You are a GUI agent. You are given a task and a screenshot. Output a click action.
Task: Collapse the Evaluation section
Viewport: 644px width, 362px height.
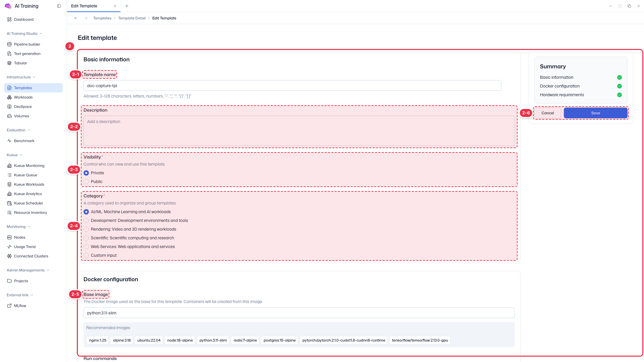click(x=18, y=130)
